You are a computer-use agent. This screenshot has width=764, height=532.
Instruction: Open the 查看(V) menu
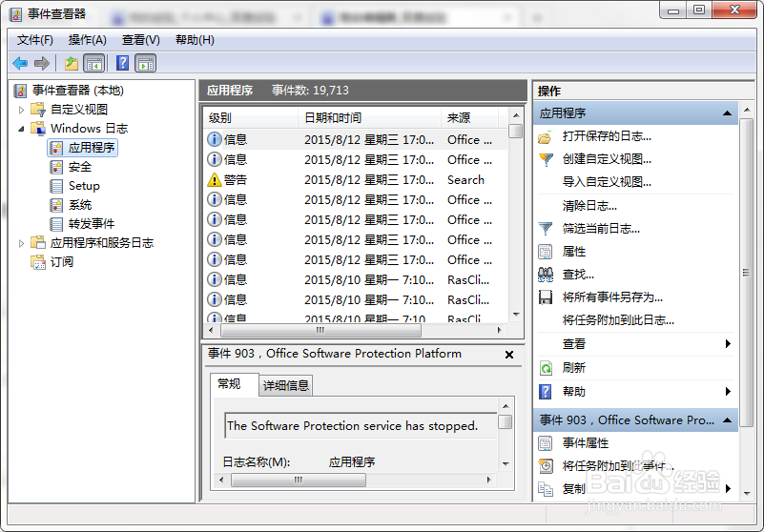click(x=141, y=40)
